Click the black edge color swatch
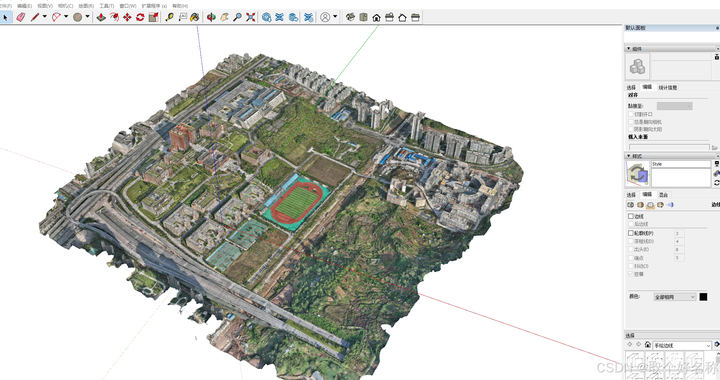Image resolution: width=720 pixels, height=380 pixels. coord(703,297)
